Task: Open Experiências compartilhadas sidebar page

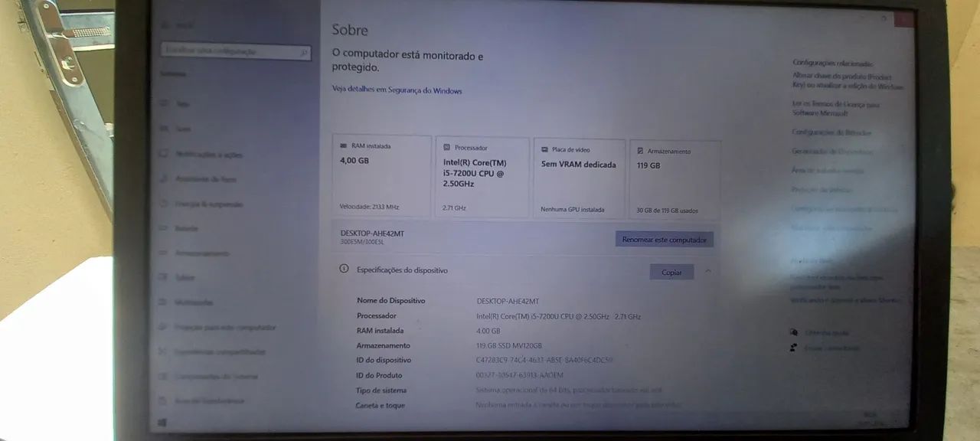Action: [x=220, y=351]
